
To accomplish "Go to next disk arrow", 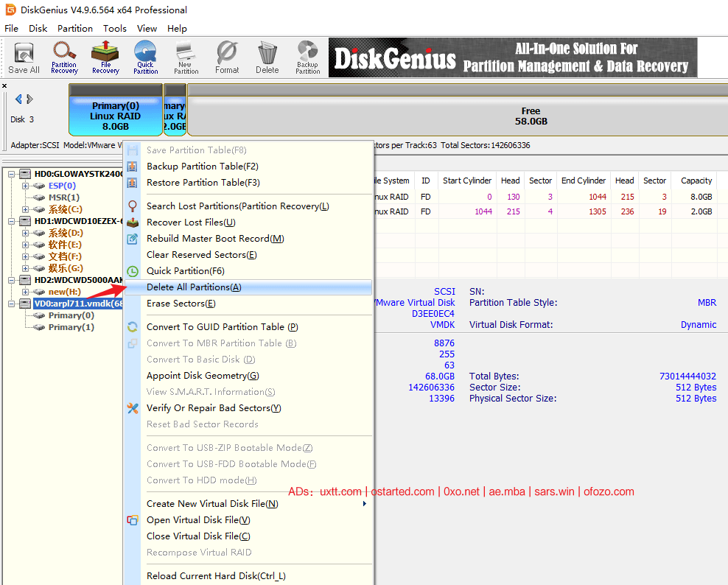I will point(29,99).
